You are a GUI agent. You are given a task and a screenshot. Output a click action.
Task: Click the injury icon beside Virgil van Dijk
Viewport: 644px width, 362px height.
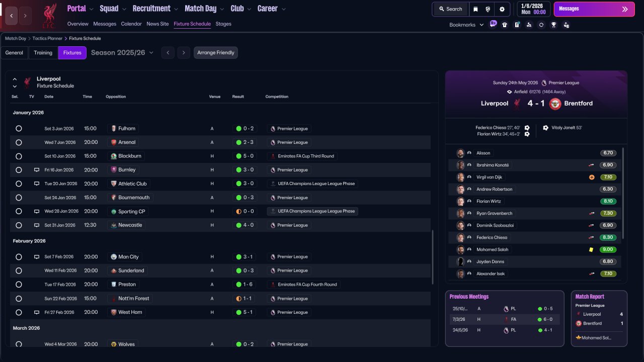point(592,177)
